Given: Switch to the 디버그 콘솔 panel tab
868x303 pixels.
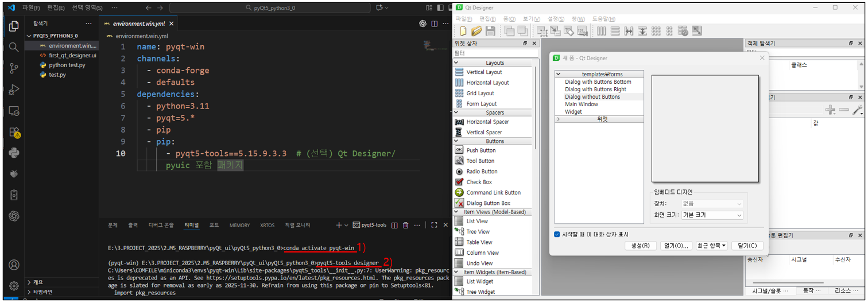Looking at the screenshot, I should point(162,226).
